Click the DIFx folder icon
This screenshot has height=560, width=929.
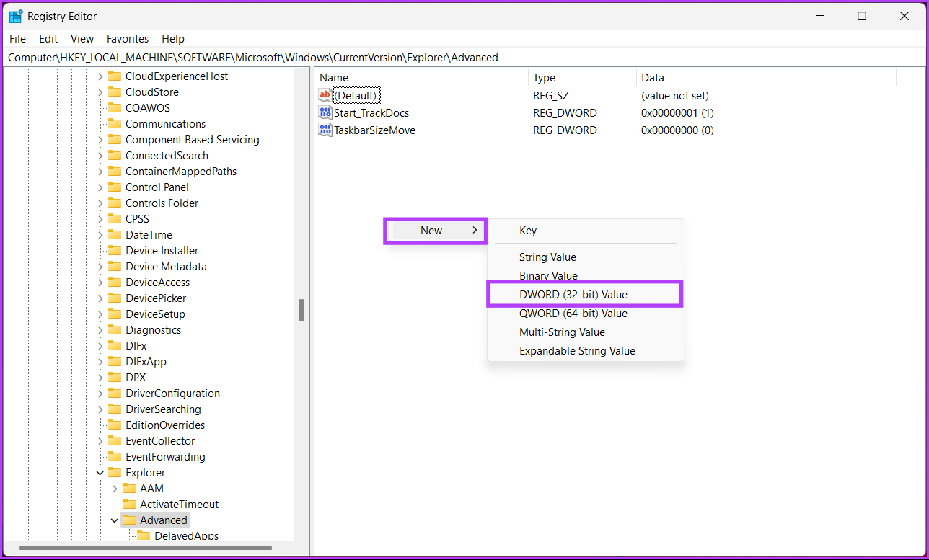(x=114, y=346)
